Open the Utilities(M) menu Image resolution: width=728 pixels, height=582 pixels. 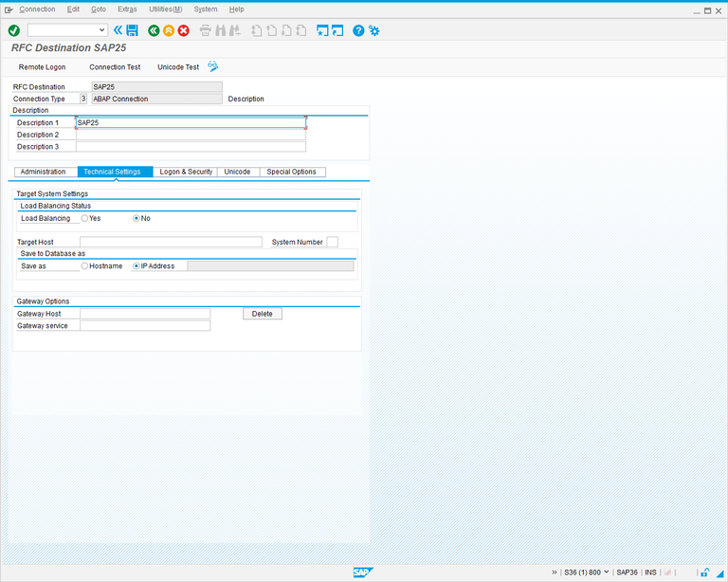(165, 9)
